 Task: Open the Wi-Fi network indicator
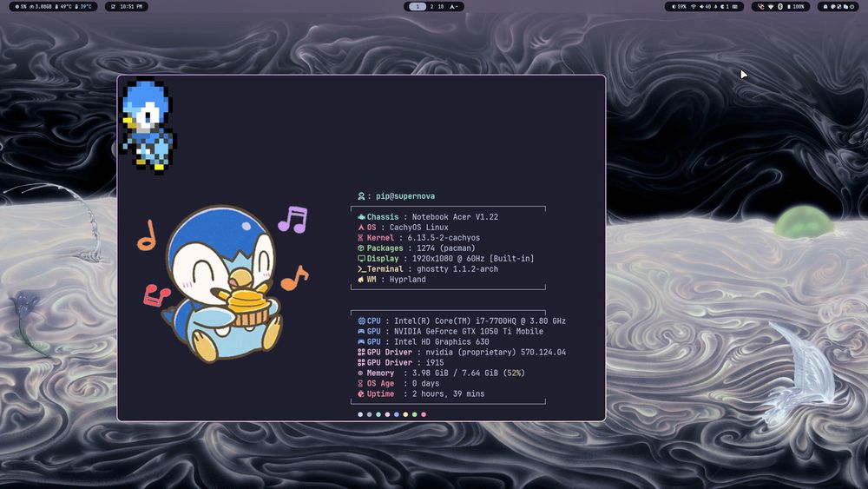pyautogui.click(x=693, y=7)
